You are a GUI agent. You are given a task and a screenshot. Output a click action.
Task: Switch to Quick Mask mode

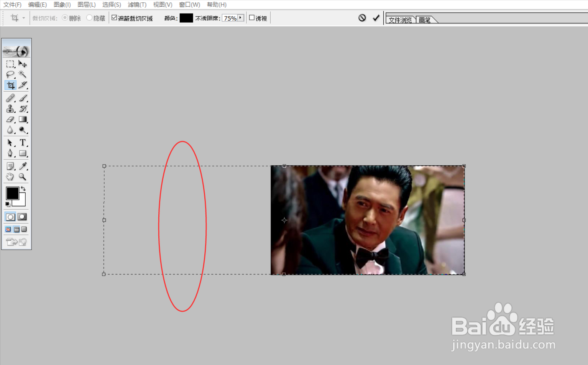click(x=22, y=217)
